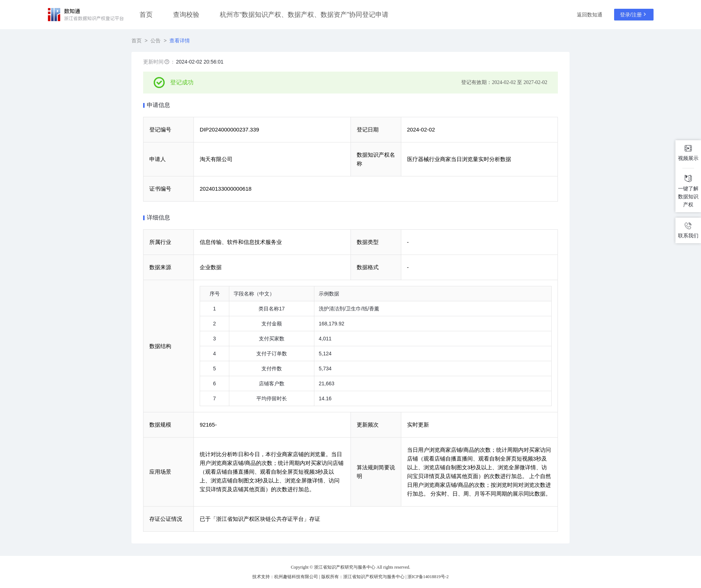Image resolution: width=701 pixels, height=588 pixels.
Task: Click the 数知通 logo icon
Action: pos(54,15)
